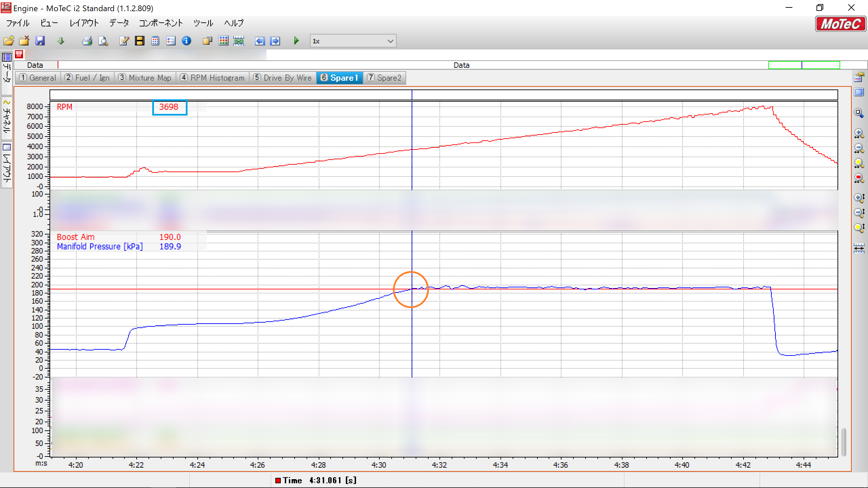Click horizontal zoom in magnifier icon
The height and width of the screenshot is (488, 868).
859,133
